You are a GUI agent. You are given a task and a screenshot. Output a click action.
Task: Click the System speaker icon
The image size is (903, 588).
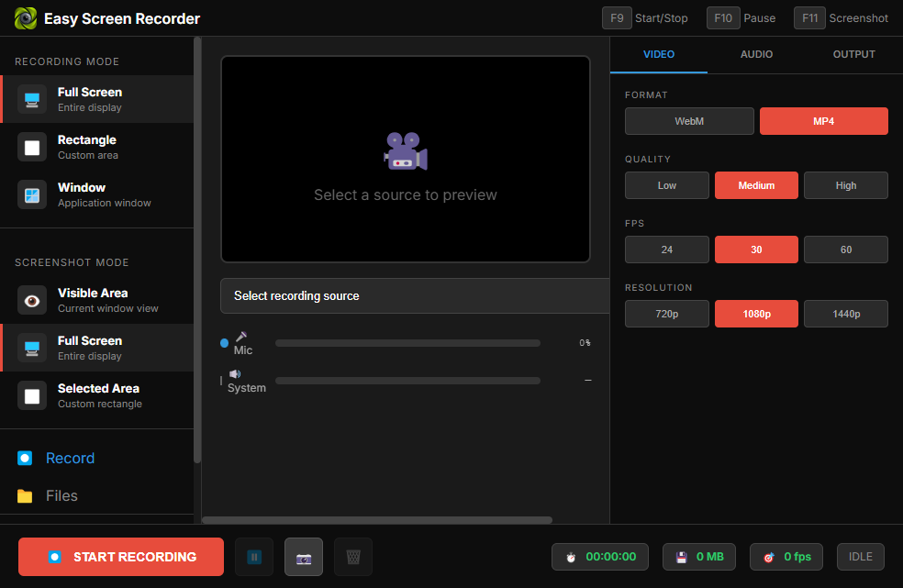(x=235, y=373)
